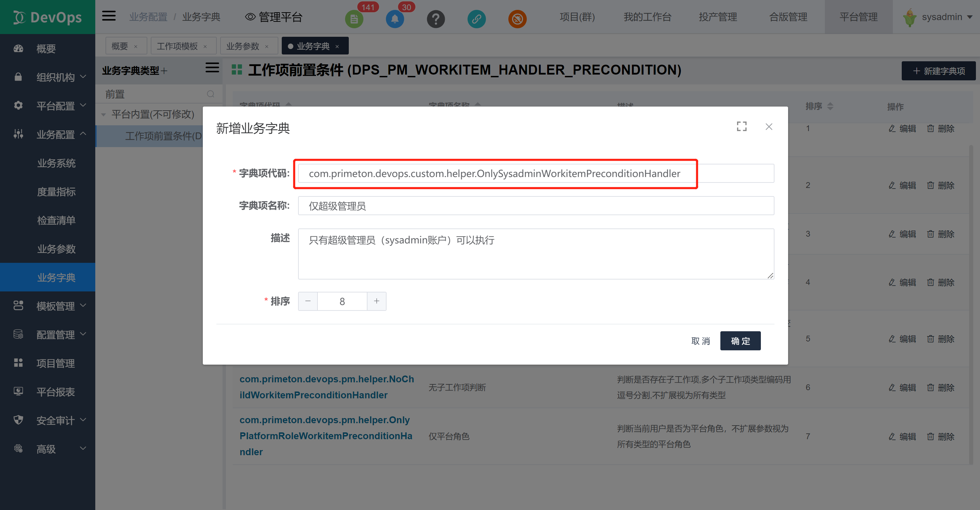
Task: Switch to the 工作项模板 tab
Action: [178, 46]
